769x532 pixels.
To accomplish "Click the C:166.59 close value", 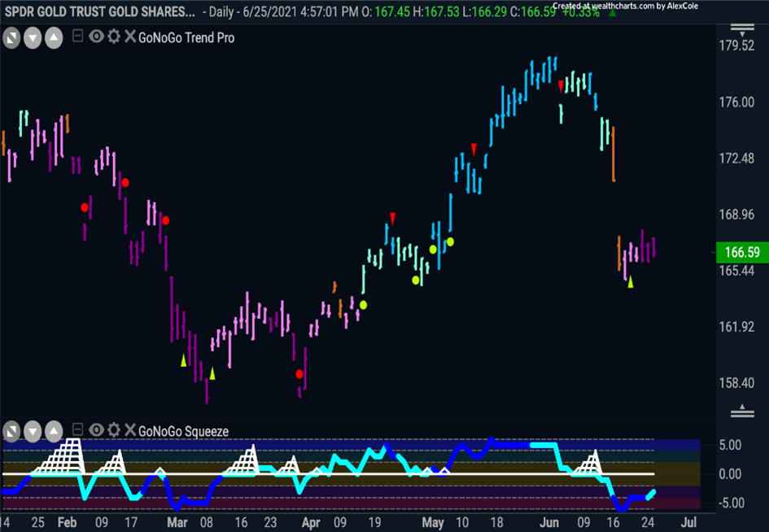I will (533, 11).
